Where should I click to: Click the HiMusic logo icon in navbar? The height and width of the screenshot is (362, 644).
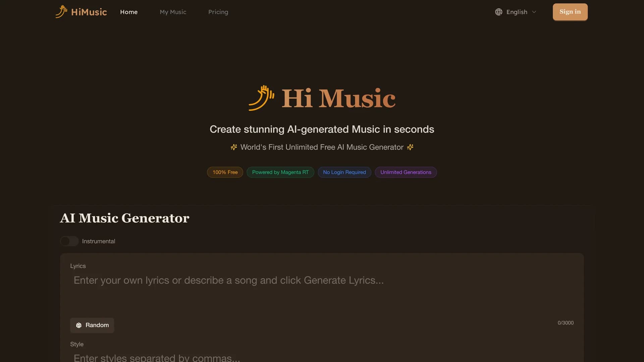pyautogui.click(x=61, y=12)
